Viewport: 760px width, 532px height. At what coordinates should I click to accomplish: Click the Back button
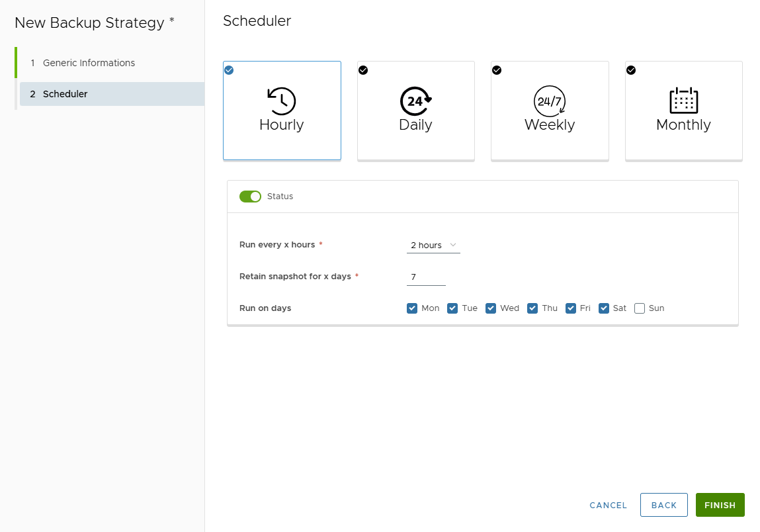click(663, 505)
